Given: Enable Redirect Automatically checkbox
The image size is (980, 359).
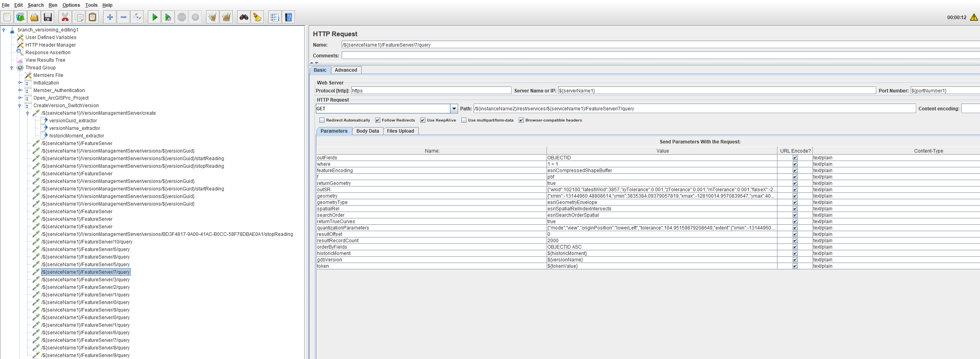Looking at the screenshot, I should pos(322,120).
